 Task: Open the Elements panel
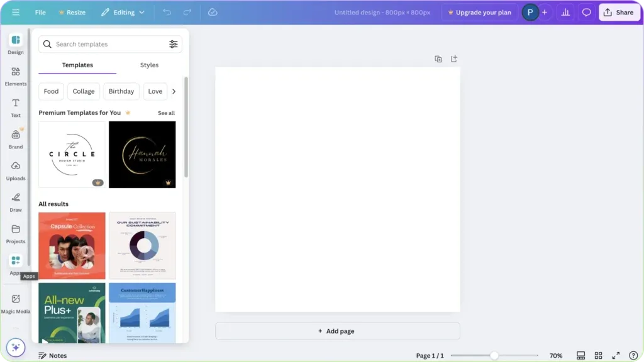(x=15, y=75)
